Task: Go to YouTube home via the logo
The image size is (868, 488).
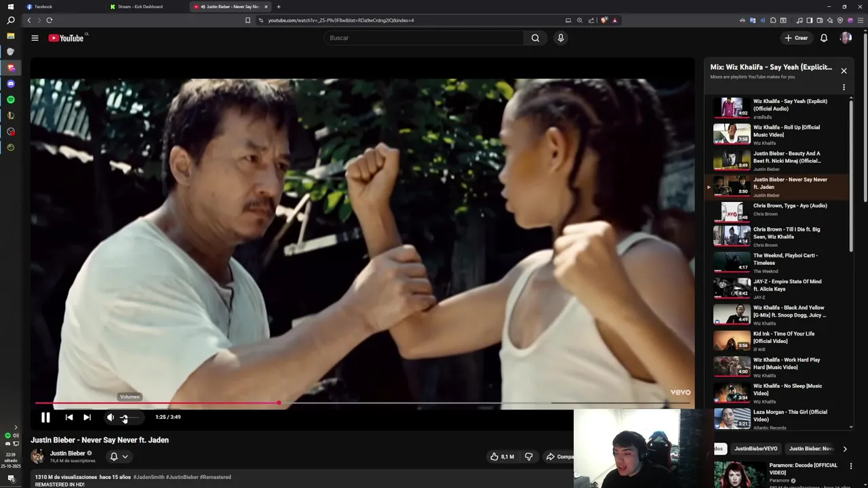Action: click(66, 38)
